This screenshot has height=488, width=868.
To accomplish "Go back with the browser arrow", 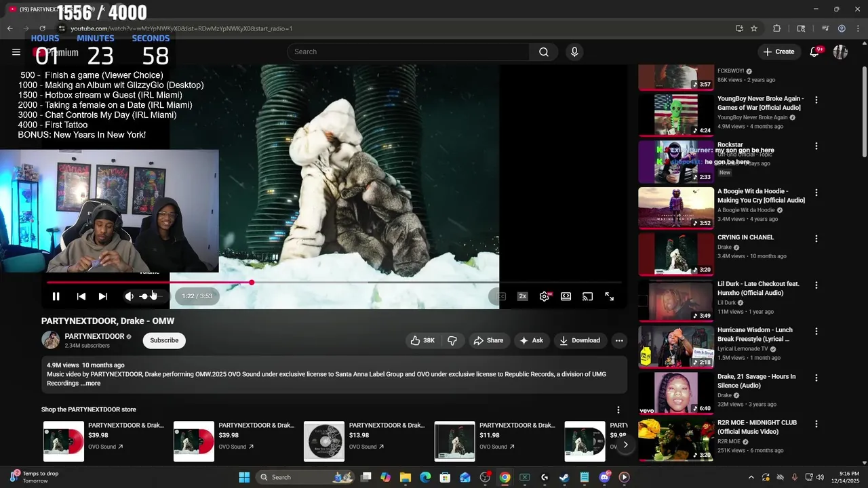I will click(x=9, y=28).
